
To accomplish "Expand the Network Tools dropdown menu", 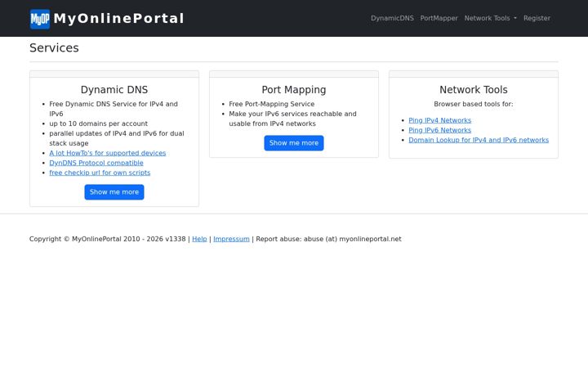I will [490, 18].
